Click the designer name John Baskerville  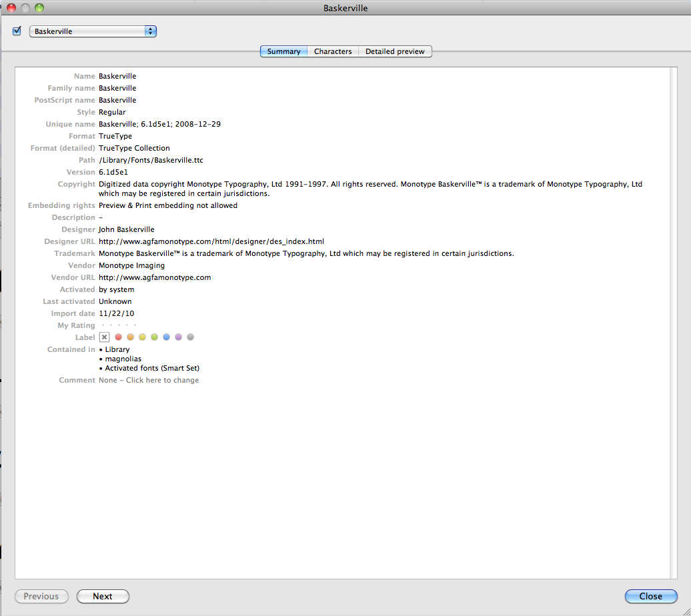(x=127, y=229)
